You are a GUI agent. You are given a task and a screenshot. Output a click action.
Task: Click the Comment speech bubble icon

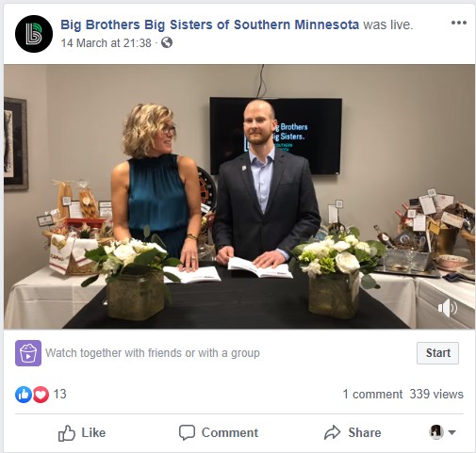[x=187, y=432]
